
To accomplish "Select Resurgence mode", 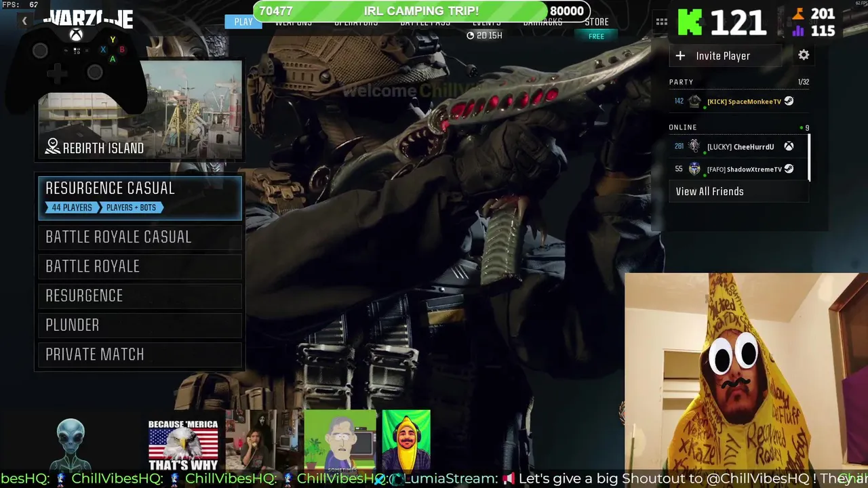I will coord(140,296).
